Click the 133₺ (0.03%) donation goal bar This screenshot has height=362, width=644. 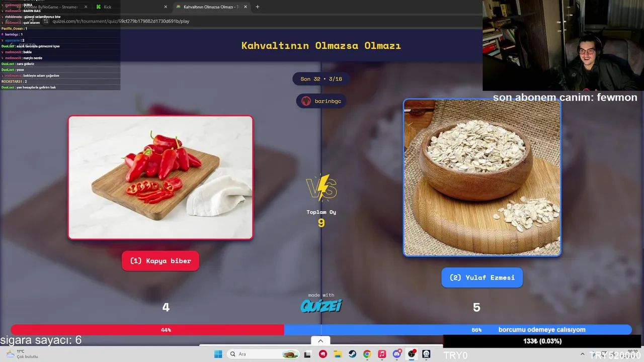[x=542, y=341]
